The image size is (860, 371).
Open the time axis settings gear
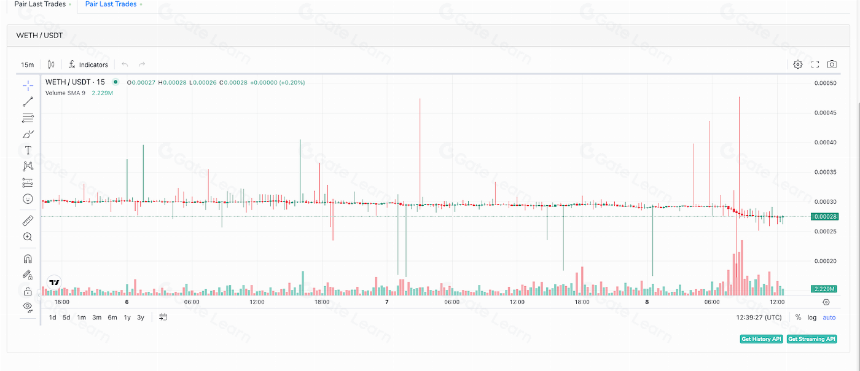[827, 302]
